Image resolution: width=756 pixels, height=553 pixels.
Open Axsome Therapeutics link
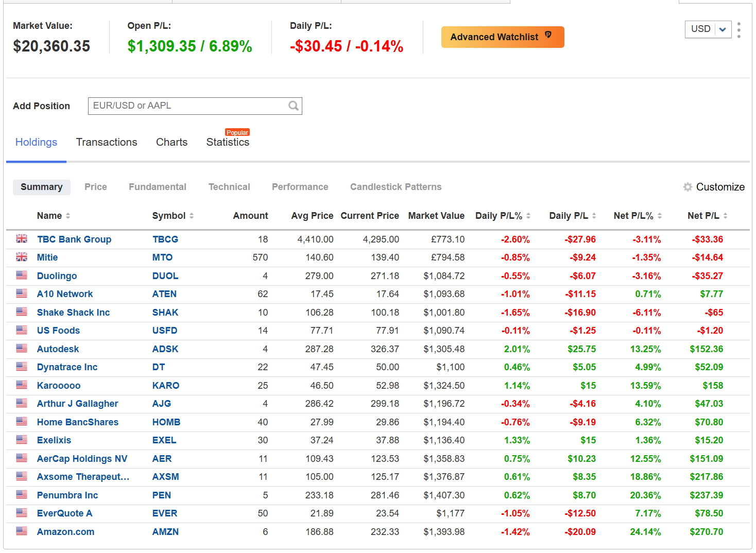[83, 477]
